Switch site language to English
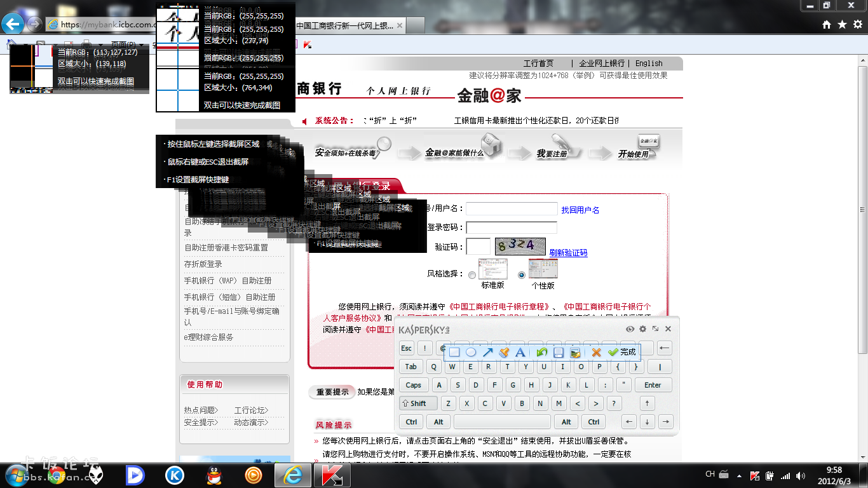This screenshot has width=868, height=488. pyautogui.click(x=649, y=64)
